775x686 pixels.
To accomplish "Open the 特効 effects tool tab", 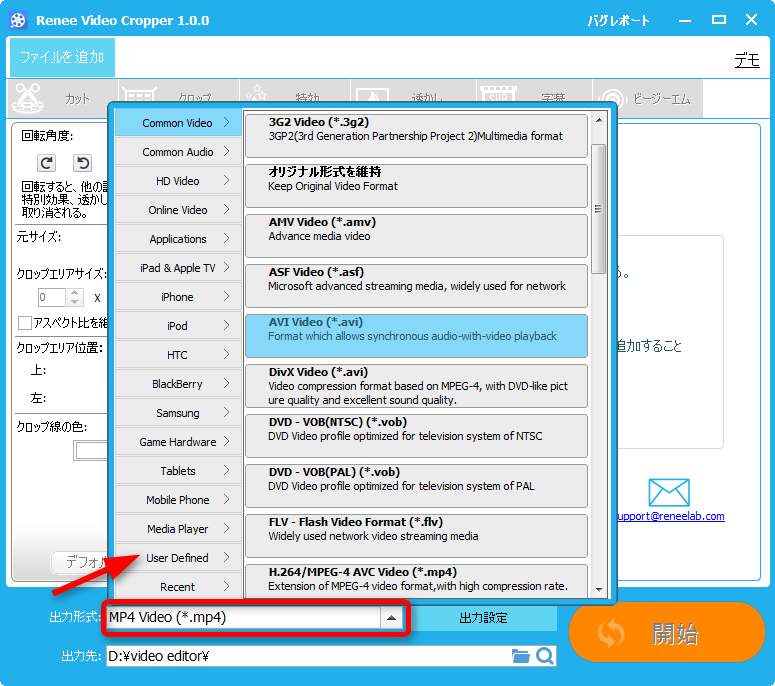I will (296, 92).
